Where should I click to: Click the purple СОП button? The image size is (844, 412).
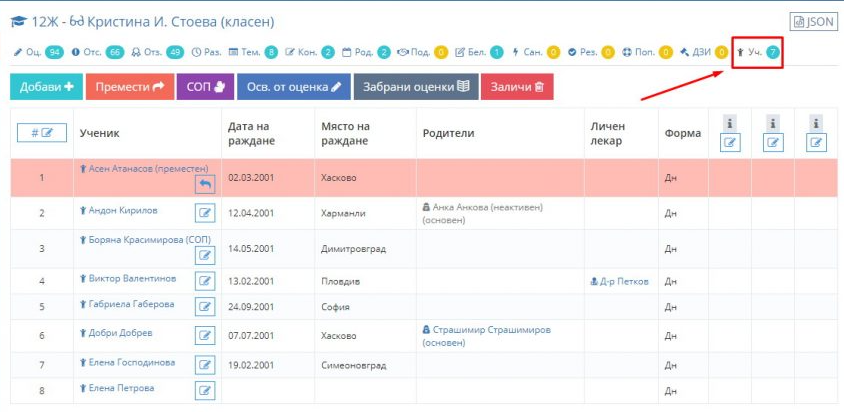[x=206, y=87]
